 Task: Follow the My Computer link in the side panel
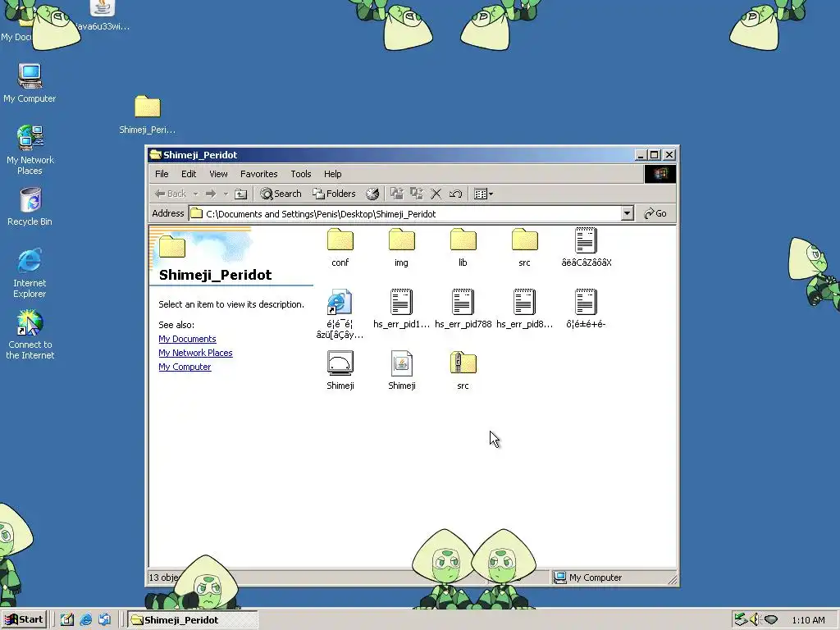[185, 367]
